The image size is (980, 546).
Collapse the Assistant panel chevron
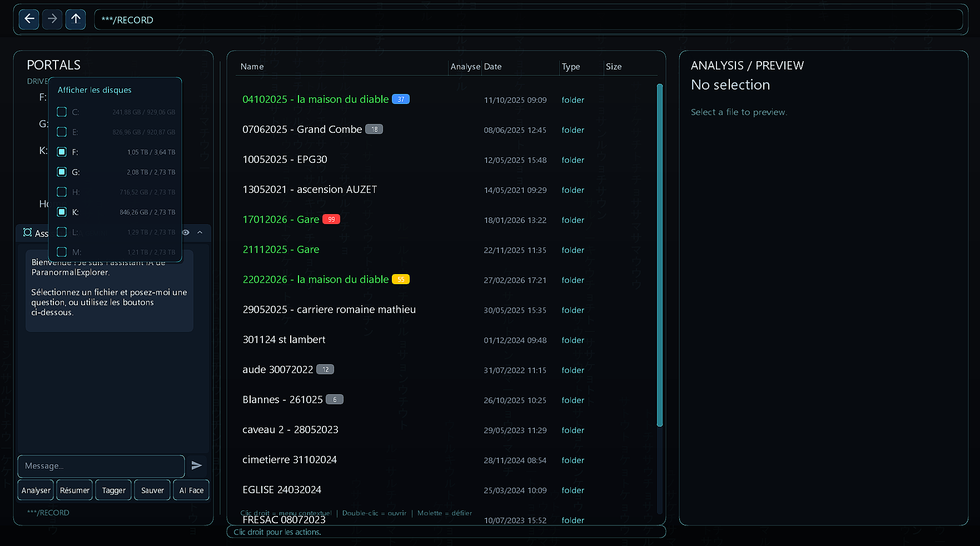pyautogui.click(x=200, y=233)
